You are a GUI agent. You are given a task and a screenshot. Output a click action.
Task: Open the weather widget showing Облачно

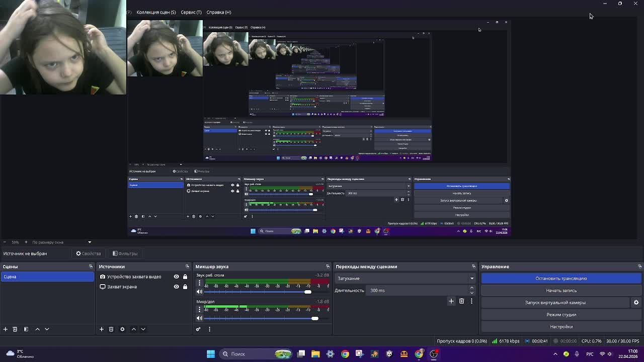[x=19, y=354]
